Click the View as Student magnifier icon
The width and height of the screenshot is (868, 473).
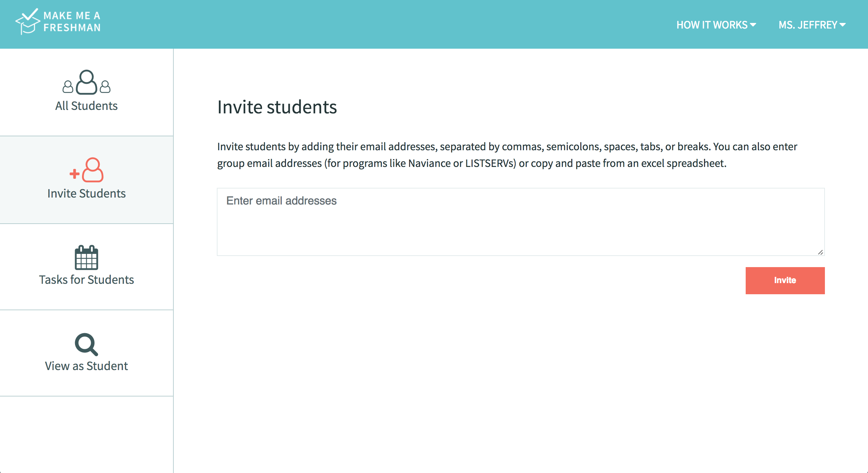tap(86, 344)
